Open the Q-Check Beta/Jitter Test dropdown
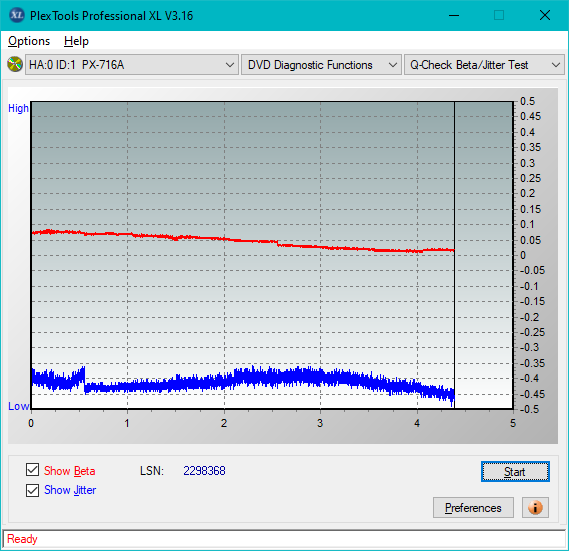 (x=484, y=65)
